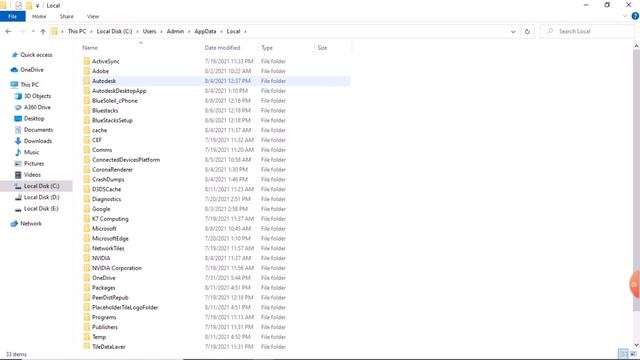Click the Local Disk (C:) breadcrumb

(114, 31)
